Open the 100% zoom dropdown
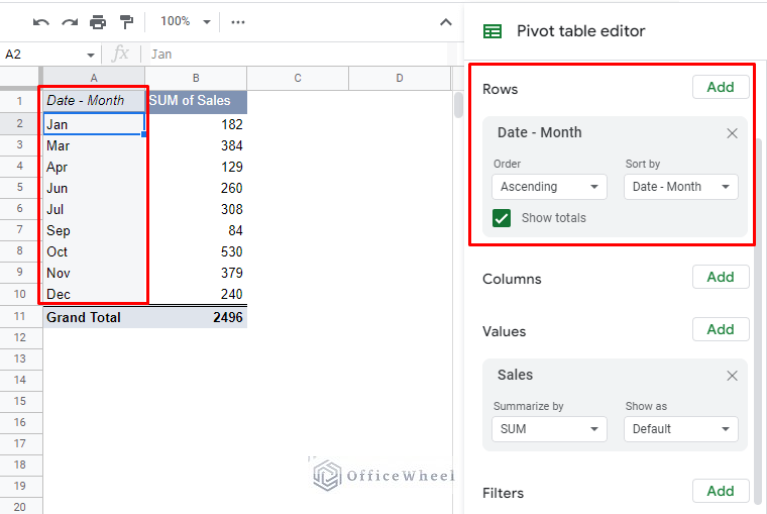This screenshot has height=514, width=767. pyautogui.click(x=186, y=21)
